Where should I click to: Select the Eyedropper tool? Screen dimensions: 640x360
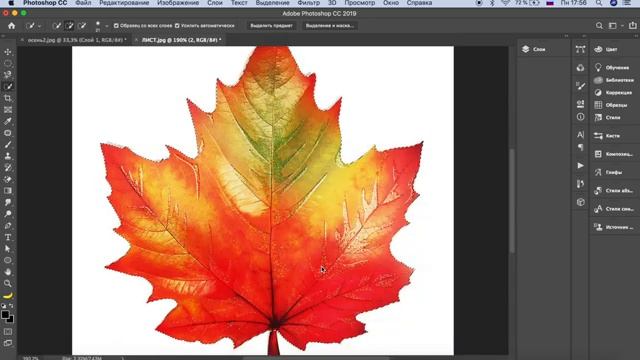pos(8,121)
